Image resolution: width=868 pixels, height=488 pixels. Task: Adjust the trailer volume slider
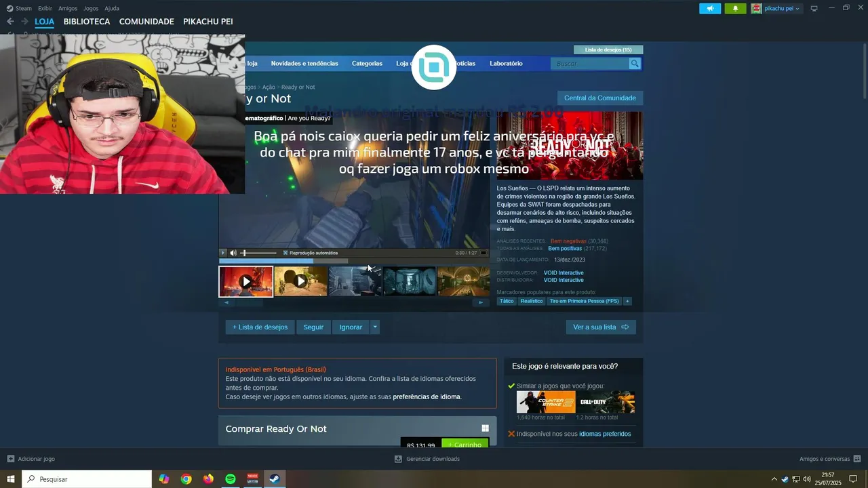pos(260,253)
